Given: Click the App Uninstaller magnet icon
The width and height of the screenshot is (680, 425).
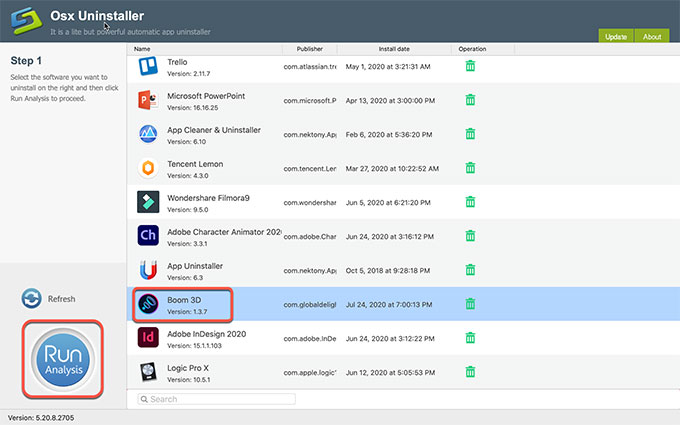Looking at the screenshot, I should pos(148,270).
